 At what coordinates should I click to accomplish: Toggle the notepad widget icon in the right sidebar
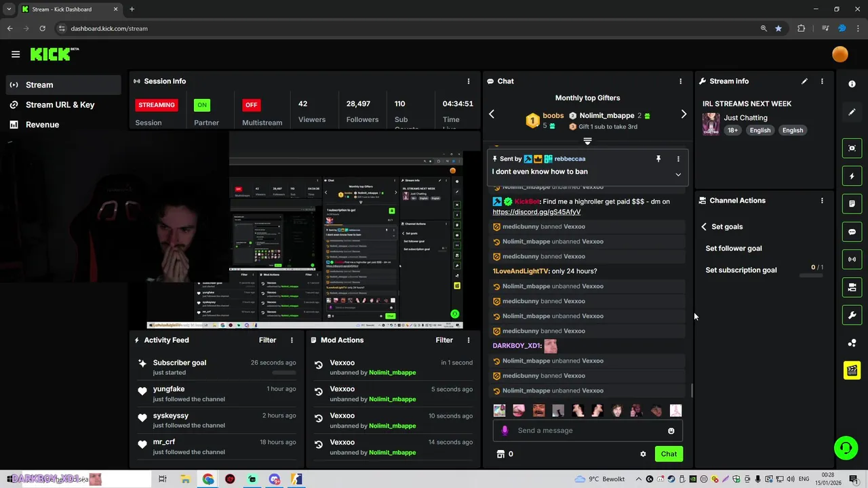click(852, 204)
